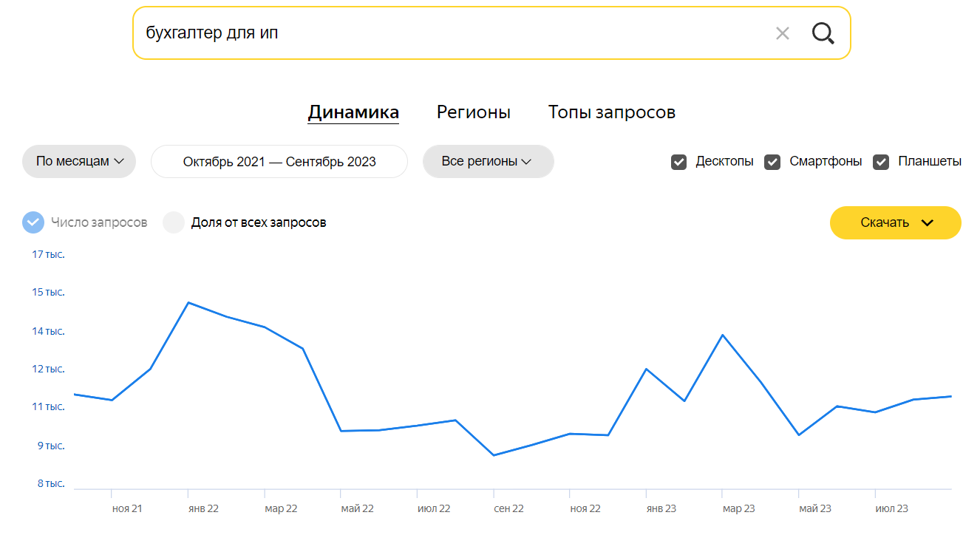Open the Регионы tab

pyautogui.click(x=474, y=112)
